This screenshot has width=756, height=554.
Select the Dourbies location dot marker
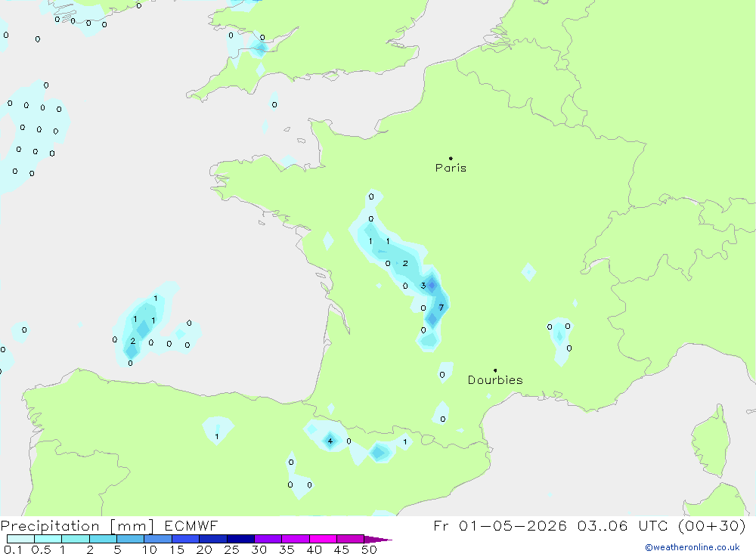pyautogui.click(x=495, y=370)
